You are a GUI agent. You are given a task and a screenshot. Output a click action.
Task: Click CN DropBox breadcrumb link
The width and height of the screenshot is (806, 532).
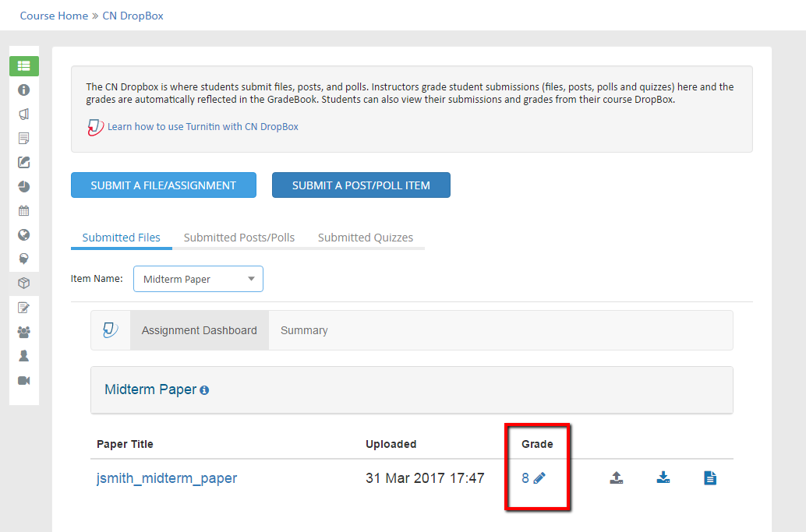[133, 16]
